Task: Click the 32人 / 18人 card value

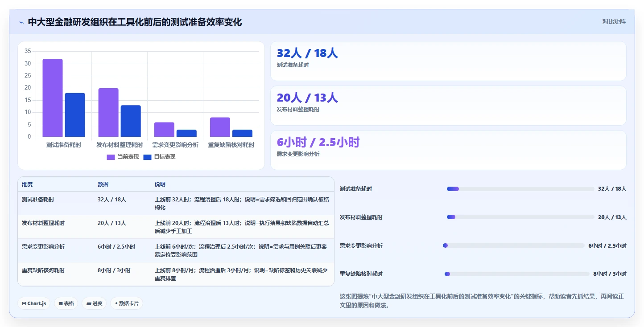Action: pos(307,53)
